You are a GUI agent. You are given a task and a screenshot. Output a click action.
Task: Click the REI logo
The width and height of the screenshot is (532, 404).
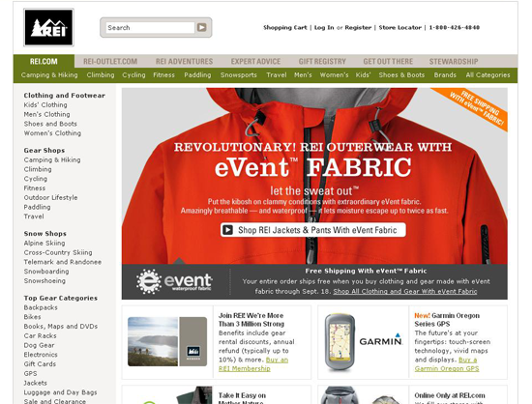[x=48, y=27]
